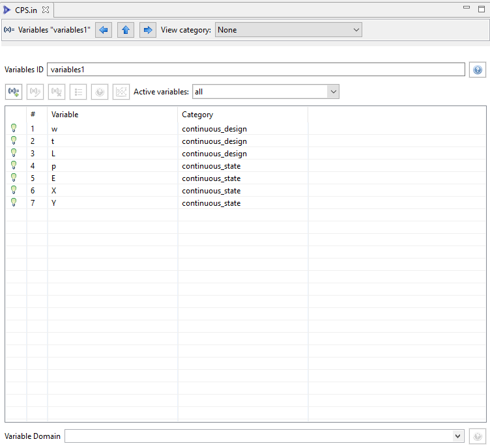Image resolution: width=490 pixels, height=448 pixels.
Task: Toggle the lightbulb for variable p
Action: point(14,166)
